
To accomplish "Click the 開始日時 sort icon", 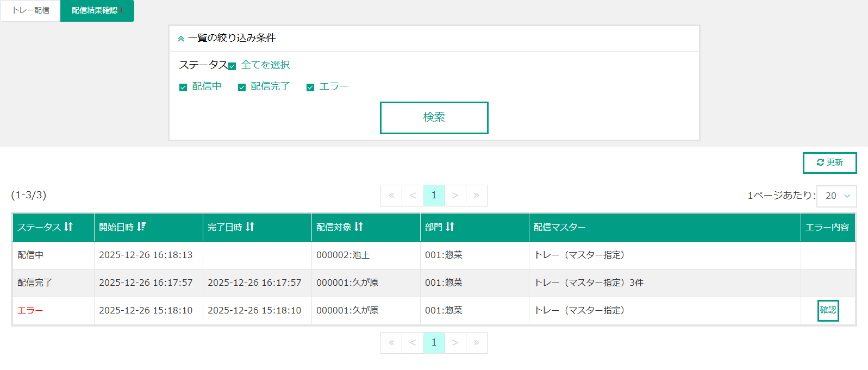I will 141,227.
